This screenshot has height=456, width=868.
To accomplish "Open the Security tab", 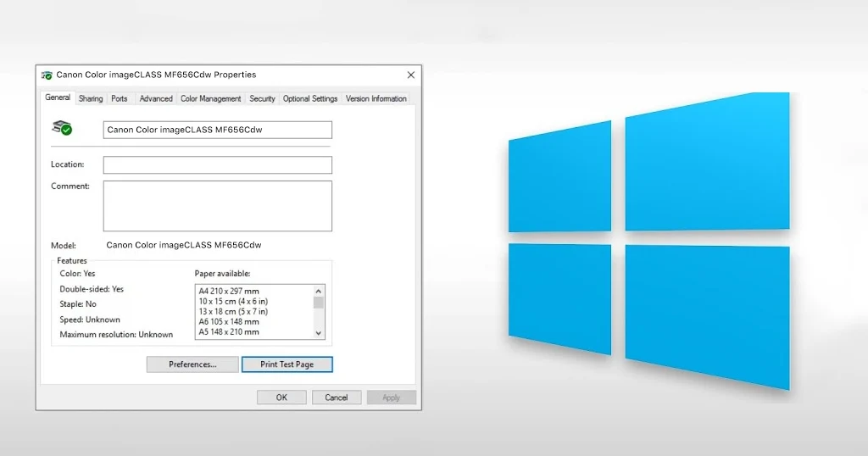I will (262, 98).
